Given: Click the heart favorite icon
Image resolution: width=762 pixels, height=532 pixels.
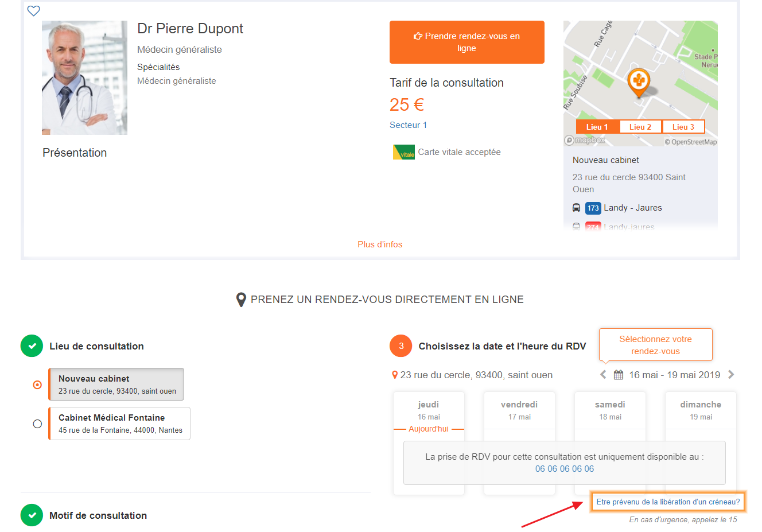Looking at the screenshot, I should coord(34,11).
